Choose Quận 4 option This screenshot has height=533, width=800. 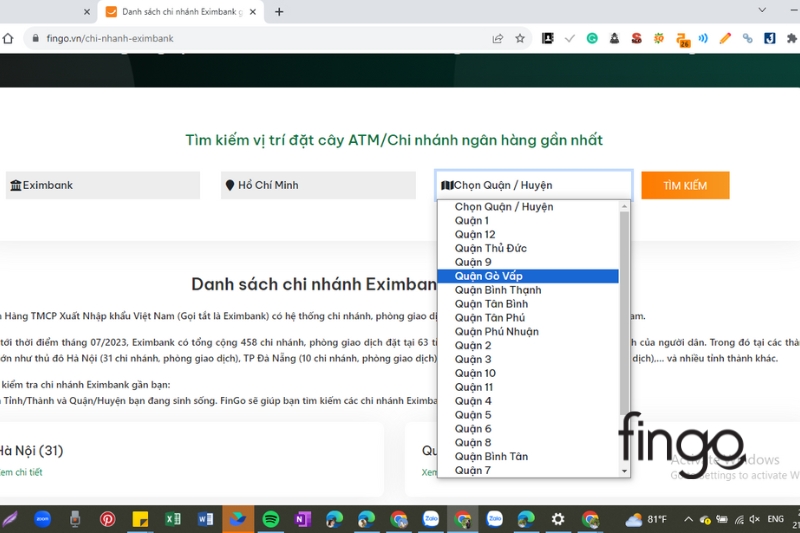click(x=528, y=401)
